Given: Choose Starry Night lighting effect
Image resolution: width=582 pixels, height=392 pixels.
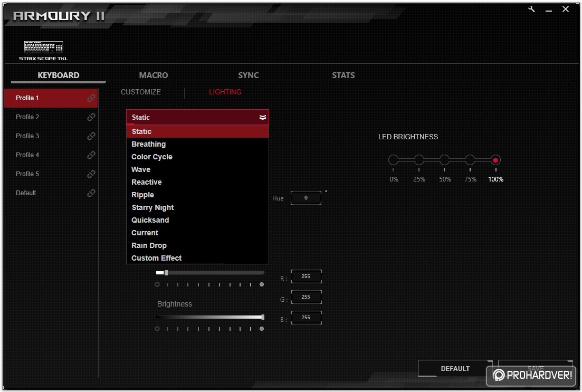Looking at the screenshot, I should click(197, 207).
